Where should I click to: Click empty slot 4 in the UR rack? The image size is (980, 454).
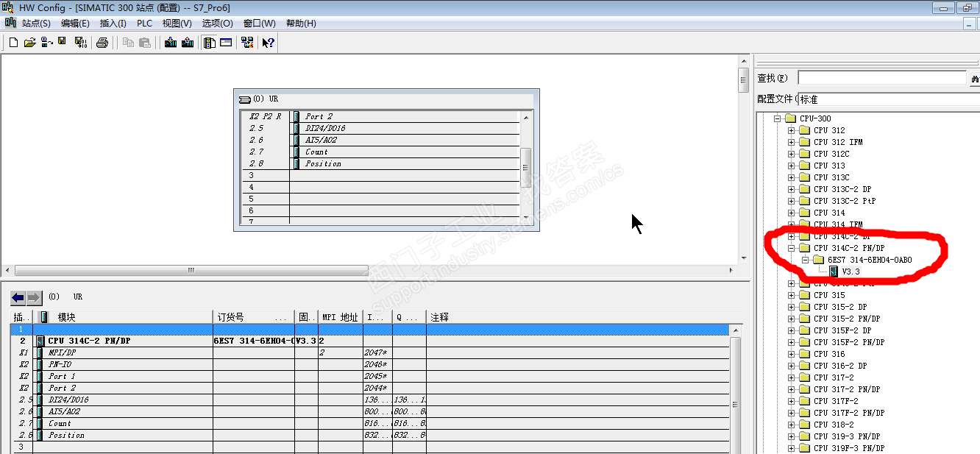380,187
